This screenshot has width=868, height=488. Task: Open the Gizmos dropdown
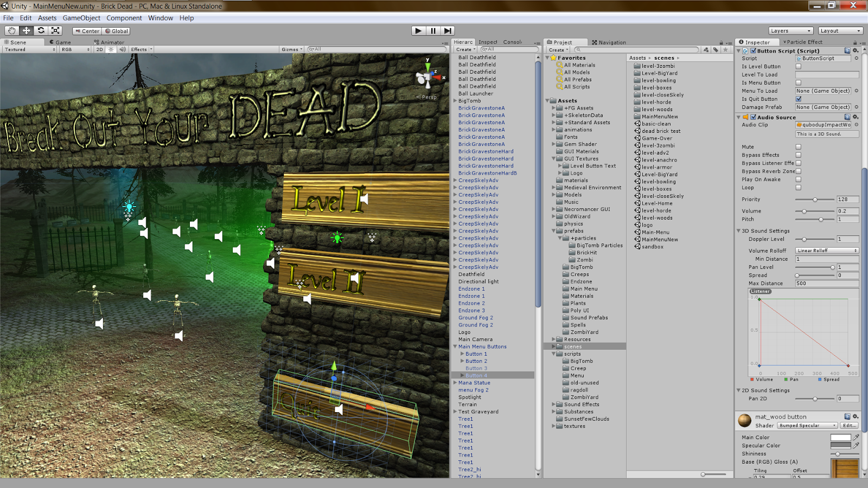(x=291, y=49)
